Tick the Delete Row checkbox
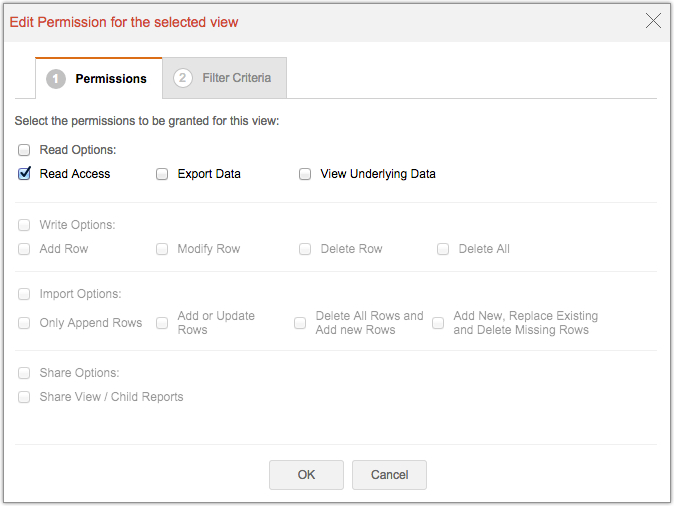 coord(305,249)
